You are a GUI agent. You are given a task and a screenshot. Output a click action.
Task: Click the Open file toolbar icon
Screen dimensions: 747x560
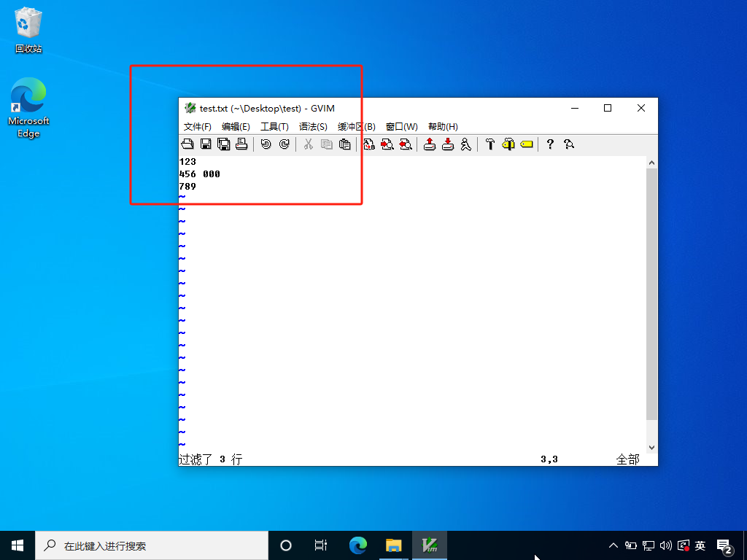click(187, 144)
